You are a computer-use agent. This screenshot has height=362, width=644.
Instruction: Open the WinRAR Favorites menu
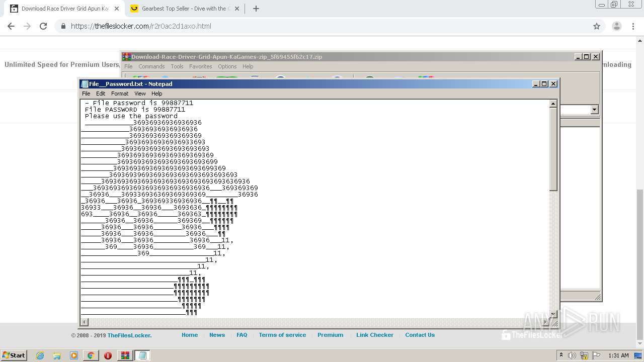pyautogui.click(x=200, y=66)
